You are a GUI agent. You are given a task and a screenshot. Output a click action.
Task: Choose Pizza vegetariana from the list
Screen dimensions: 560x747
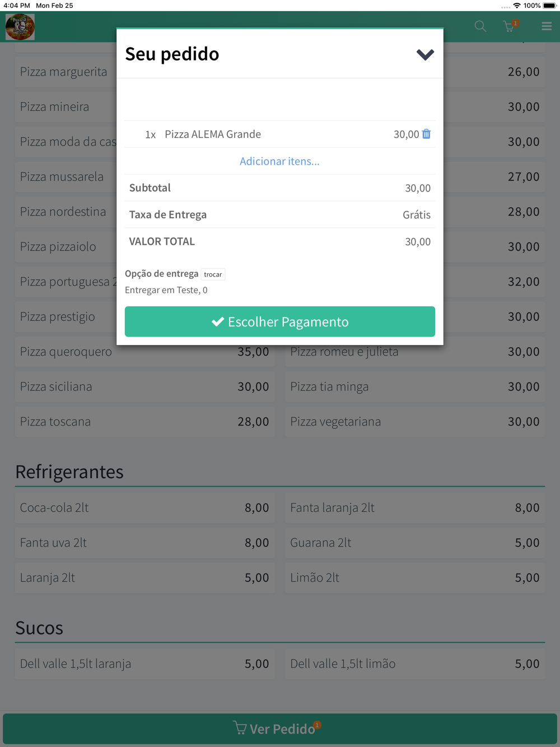click(x=415, y=422)
